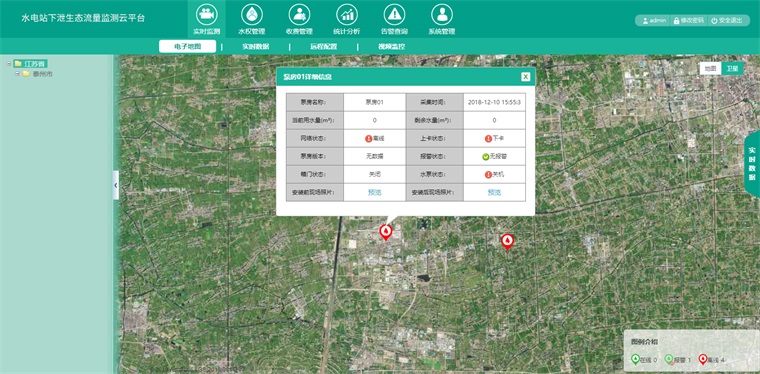Preview the 安装前现场照片 link
This screenshot has height=374, width=760.
[374, 192]
